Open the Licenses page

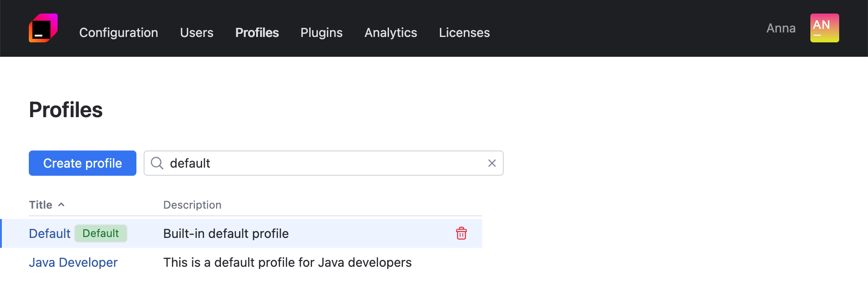464,32
